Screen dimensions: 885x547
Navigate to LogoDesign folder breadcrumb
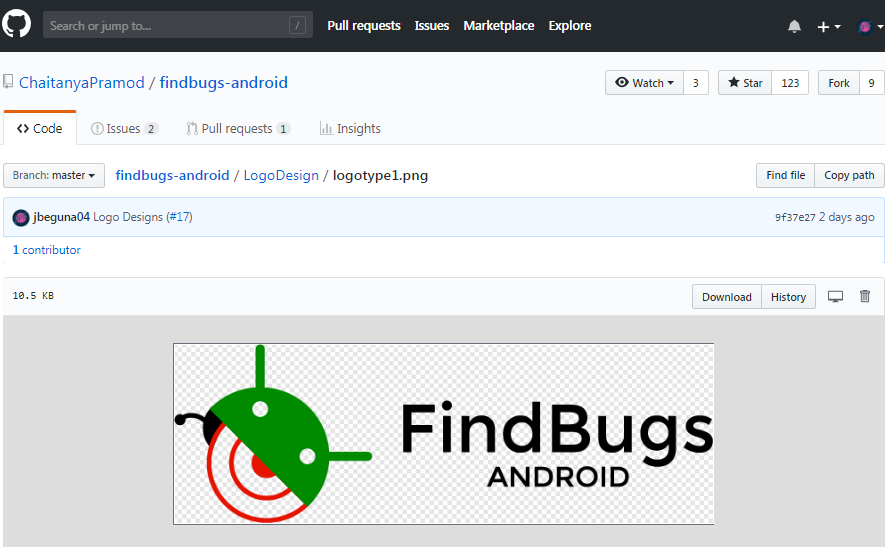[281, 175]
